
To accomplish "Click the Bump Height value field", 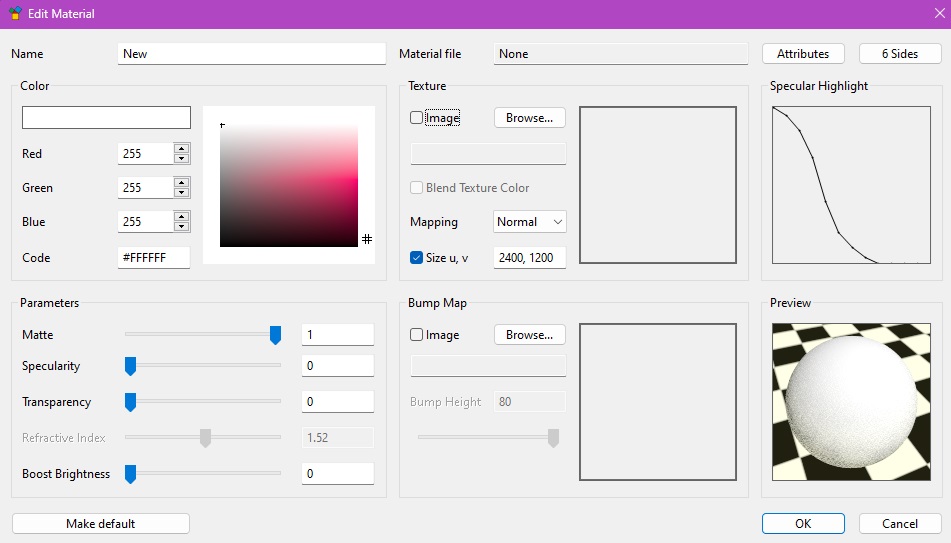I will 529,402.
